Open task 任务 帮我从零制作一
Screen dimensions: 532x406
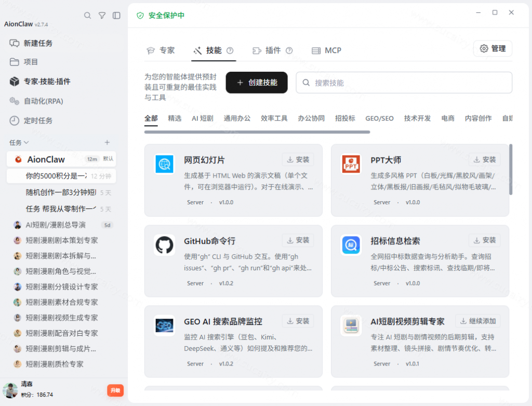[61, 209]
